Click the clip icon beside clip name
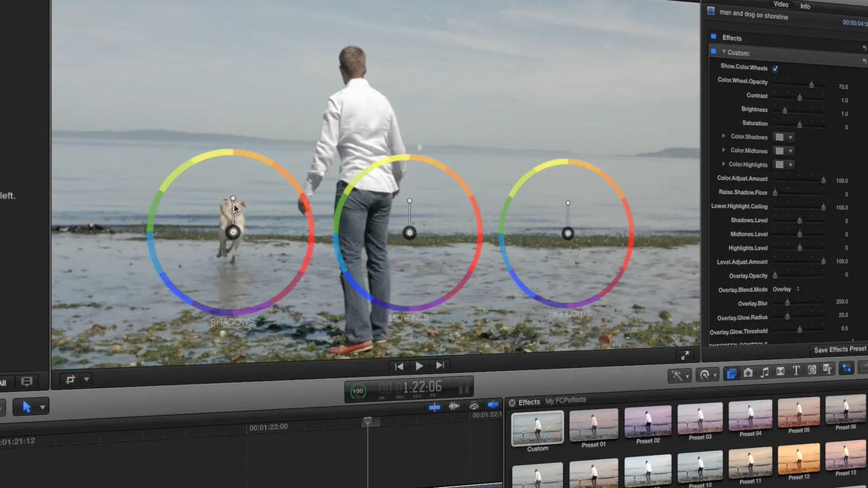This screenshot has width=868, height=488. (711, 11)
